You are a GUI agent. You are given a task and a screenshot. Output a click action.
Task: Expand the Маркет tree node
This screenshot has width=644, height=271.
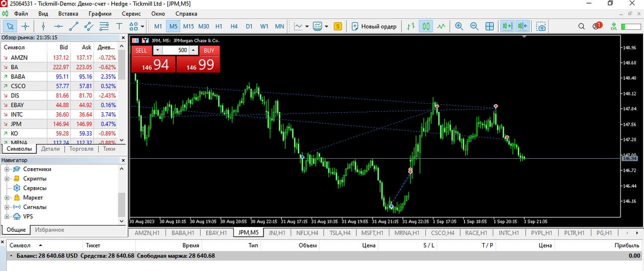coord(7,198)
